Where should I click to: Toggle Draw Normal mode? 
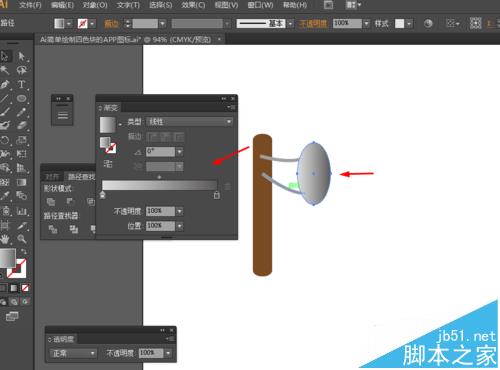(3, 302)
